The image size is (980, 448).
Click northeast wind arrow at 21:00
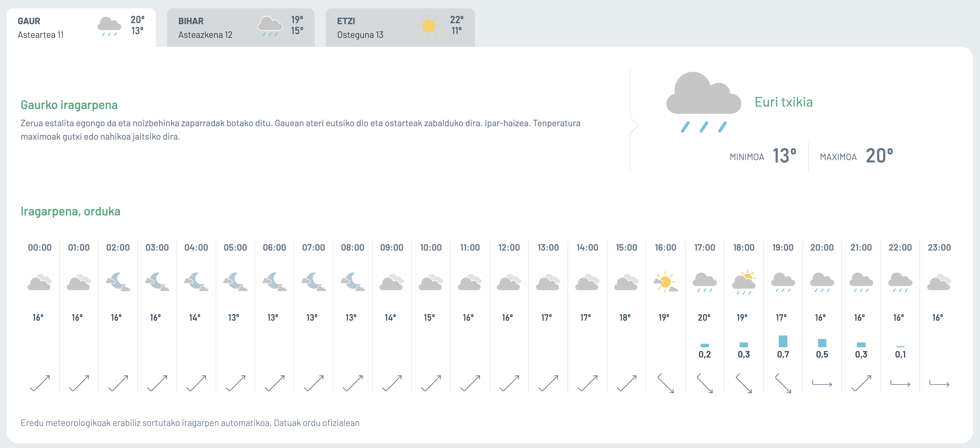point(861,383)
